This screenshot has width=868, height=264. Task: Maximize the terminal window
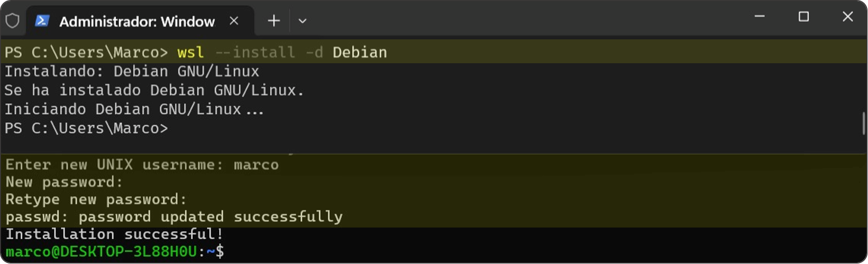coord(804,17)
